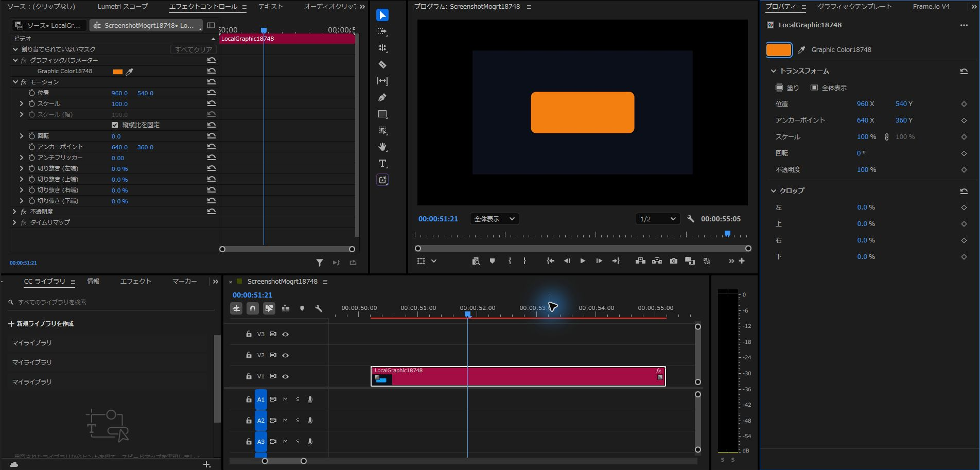
Task: Uncheck 縦横比を固定 checkbox
Action: pos(115,125)
